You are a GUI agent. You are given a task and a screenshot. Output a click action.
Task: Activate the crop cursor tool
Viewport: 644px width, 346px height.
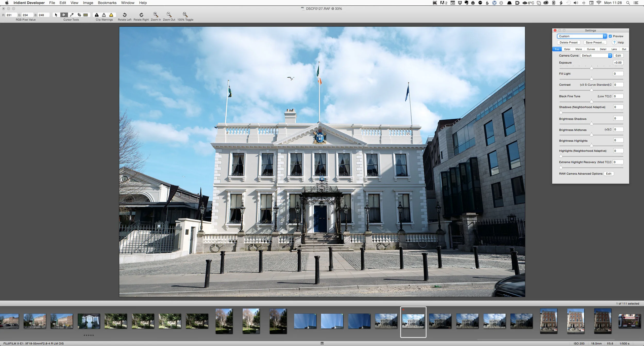80,15
